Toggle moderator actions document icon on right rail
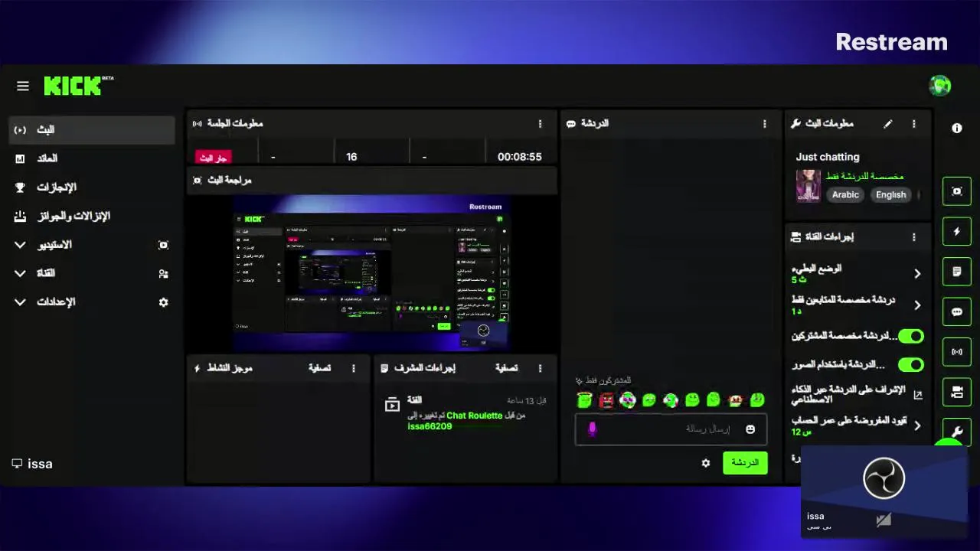This screenshot has width=980, height=551. [x=957, y=272]
